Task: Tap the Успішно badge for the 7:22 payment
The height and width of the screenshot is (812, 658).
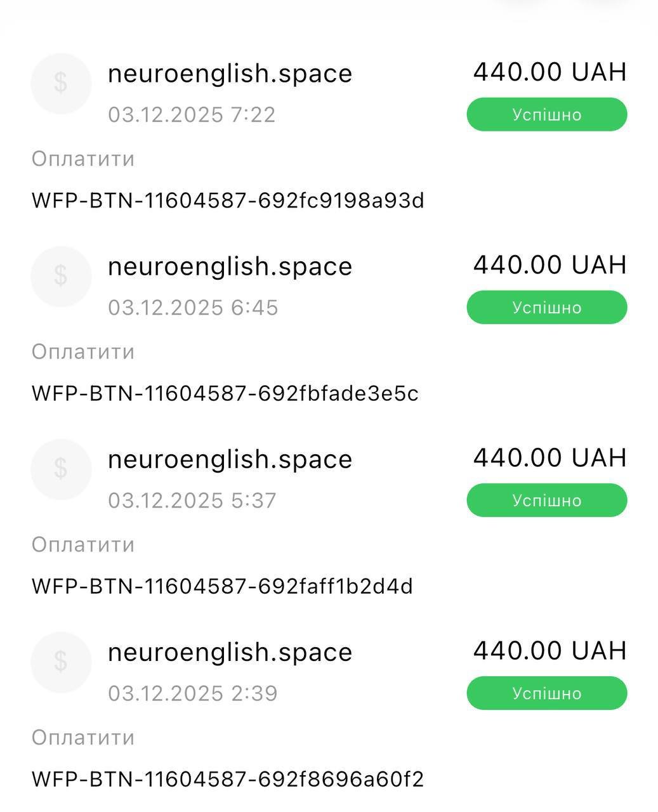Action: [546, 115]
